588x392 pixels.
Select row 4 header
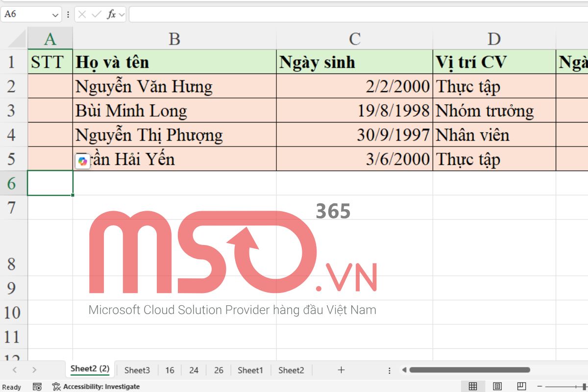coord(14,135)
